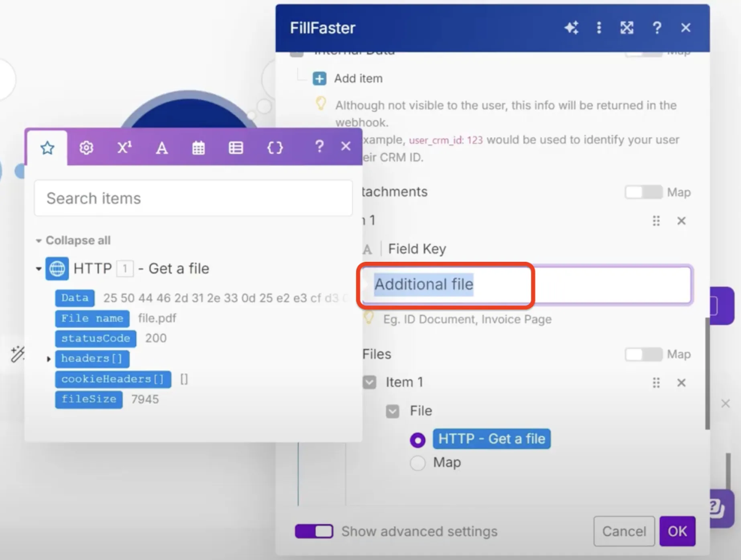
Task: Click the small X right of dialog
Action: 725,404
